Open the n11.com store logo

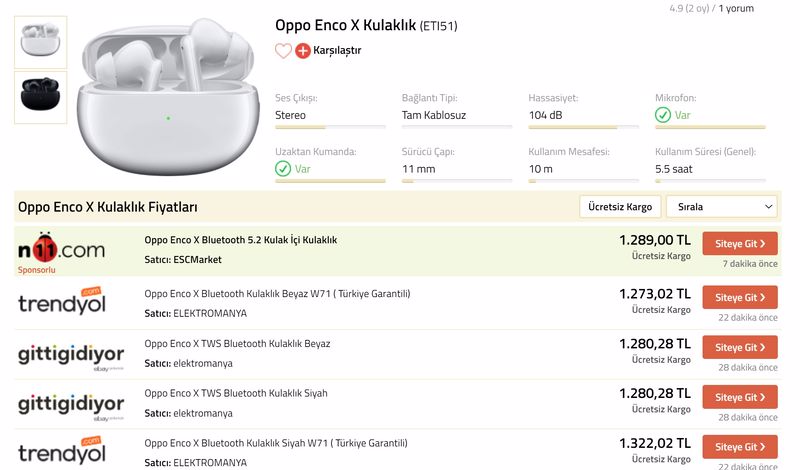(61, 248)
